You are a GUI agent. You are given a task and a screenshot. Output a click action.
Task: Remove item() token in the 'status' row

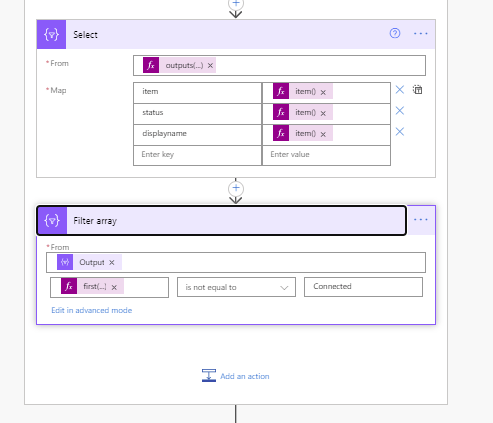tap(323, 113)
